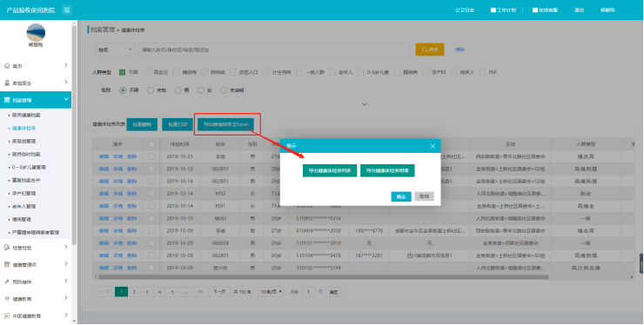The width and height of the screenshot is (644, 325).
Task: Open 居民健康档案 in the sidebar
Action: (x=26, y=115)
